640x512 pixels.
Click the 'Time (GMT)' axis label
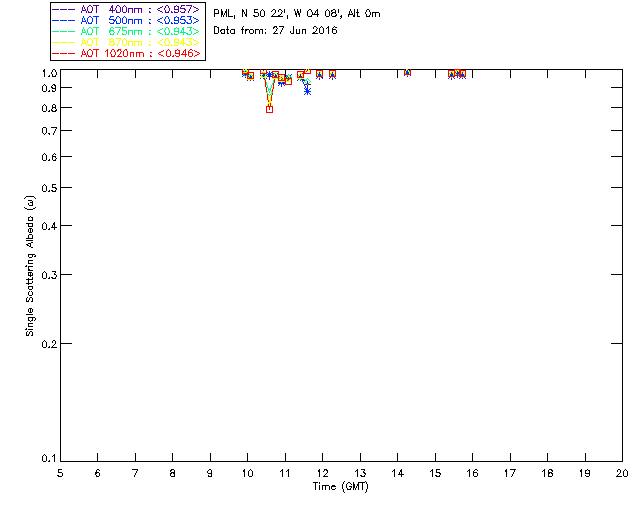pos(341,487)
